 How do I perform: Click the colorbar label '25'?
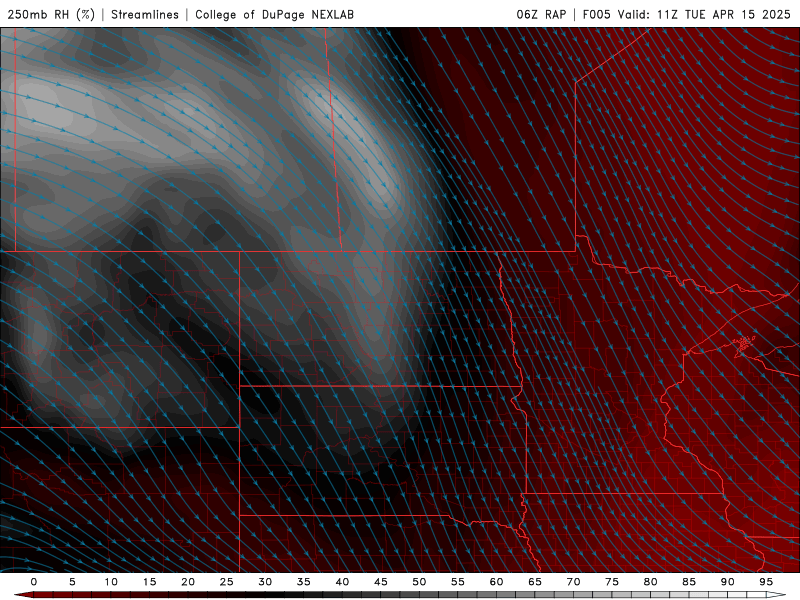[x=226, y=582]
